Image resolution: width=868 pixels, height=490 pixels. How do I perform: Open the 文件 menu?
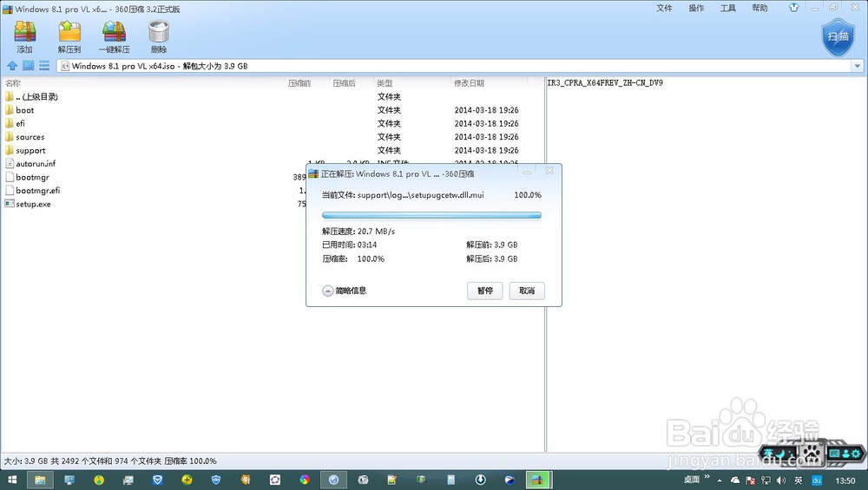[x=664, y=8]
